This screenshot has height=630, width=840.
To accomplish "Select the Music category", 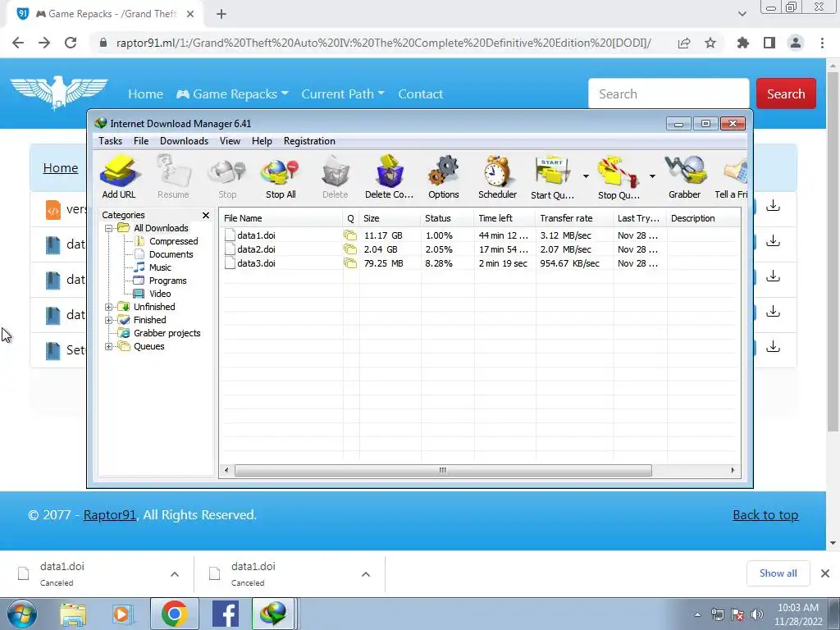I will coord(160,267).
